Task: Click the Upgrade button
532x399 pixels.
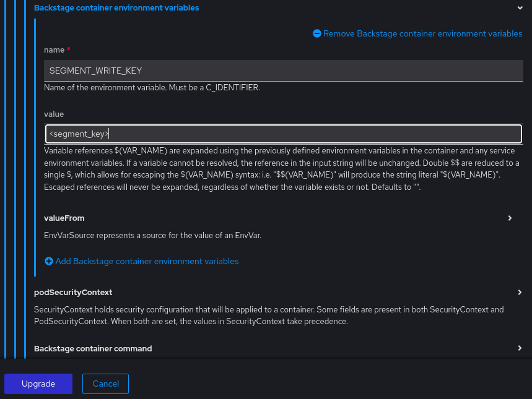Action: pos(38,384)
